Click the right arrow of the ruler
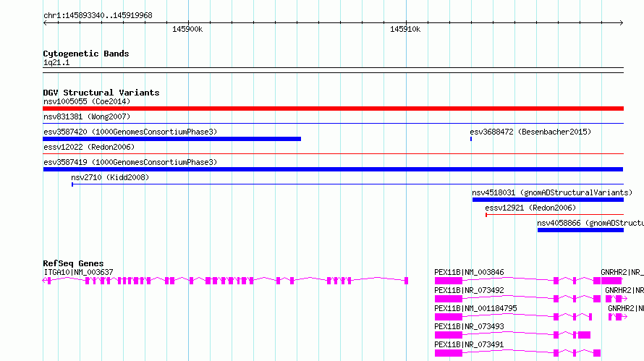 coord(621,23)
